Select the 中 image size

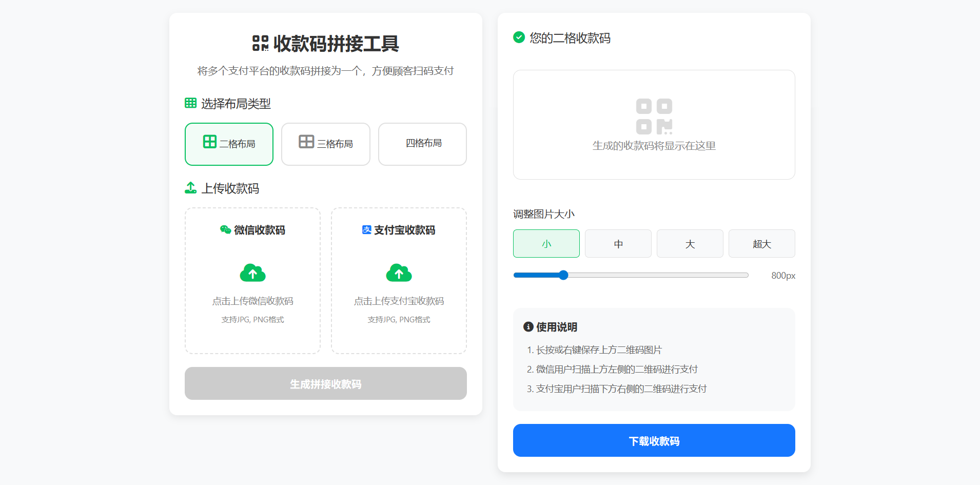618,243
